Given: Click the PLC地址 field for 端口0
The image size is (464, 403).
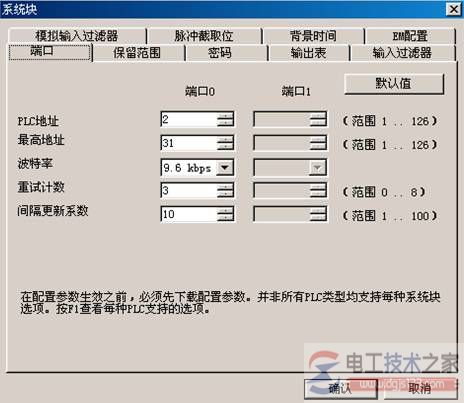Looking at the screenshot, I should [x=189, y=119].
